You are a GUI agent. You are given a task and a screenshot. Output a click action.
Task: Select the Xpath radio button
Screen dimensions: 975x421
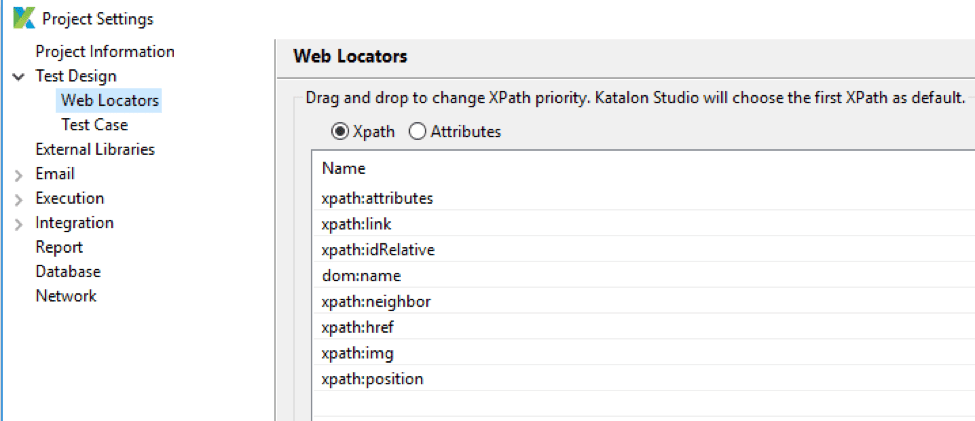[340, 132]
